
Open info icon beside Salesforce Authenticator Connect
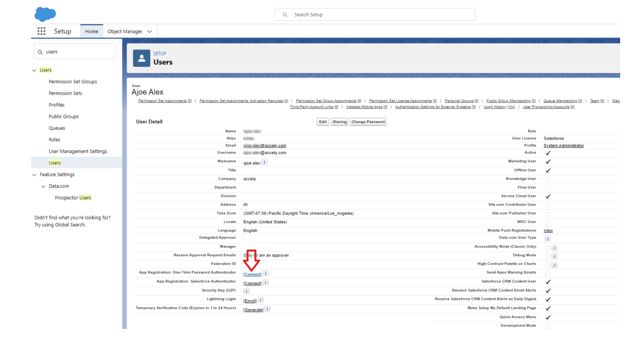(266, 282)
